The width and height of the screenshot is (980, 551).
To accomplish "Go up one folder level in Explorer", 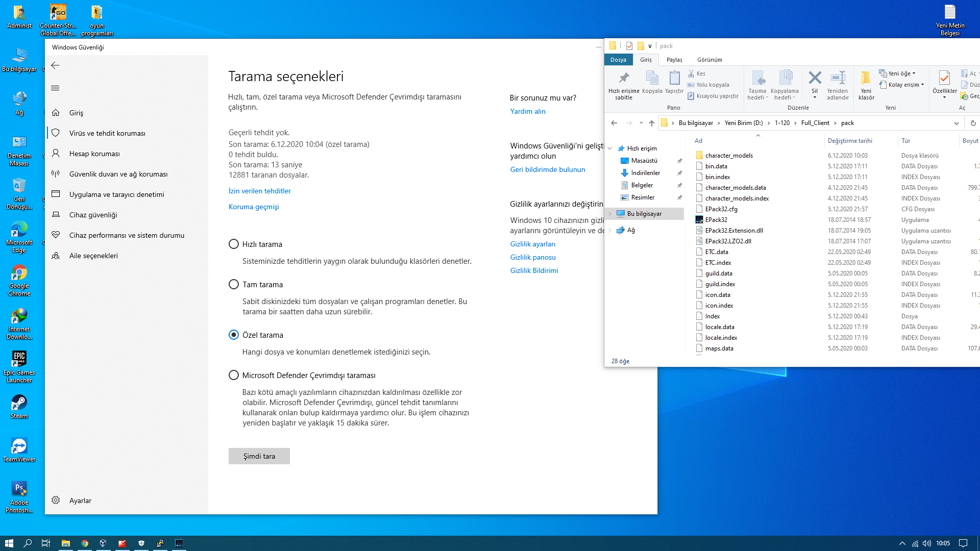I will pyautogui.click(x=652, y=123).
